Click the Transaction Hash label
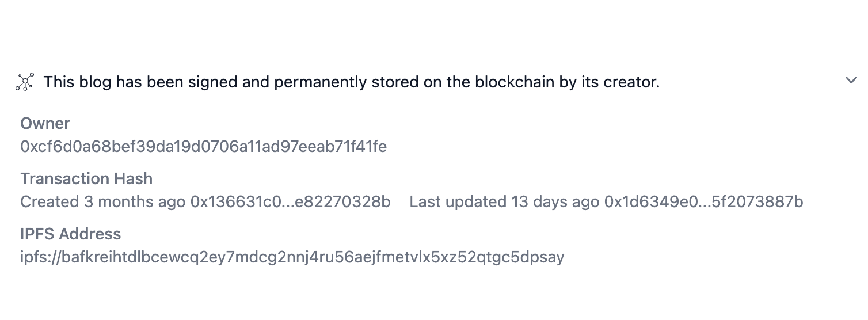This screenshot has height=320, width=868. click(87, 179)
